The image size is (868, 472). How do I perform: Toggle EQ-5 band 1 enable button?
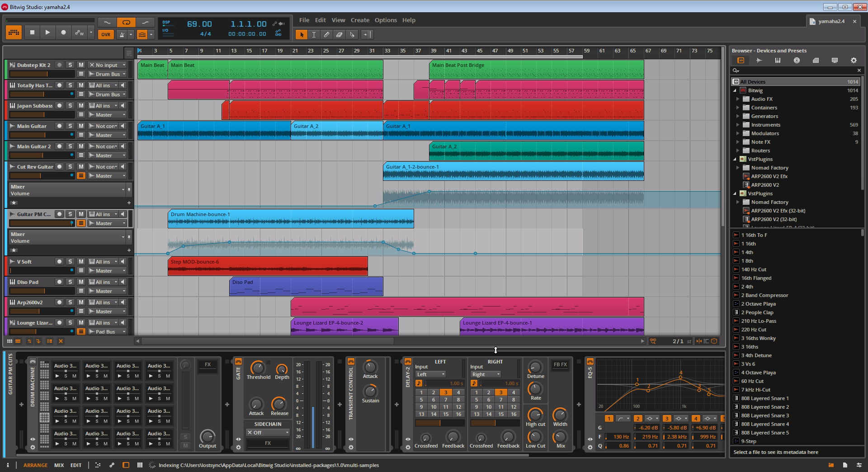(x=609, y=419)
